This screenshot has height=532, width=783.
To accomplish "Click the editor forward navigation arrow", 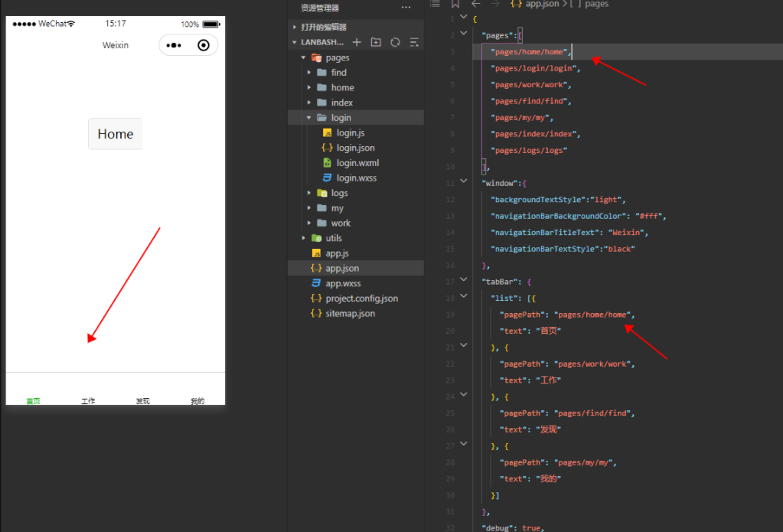I will [x=495, y=4].
